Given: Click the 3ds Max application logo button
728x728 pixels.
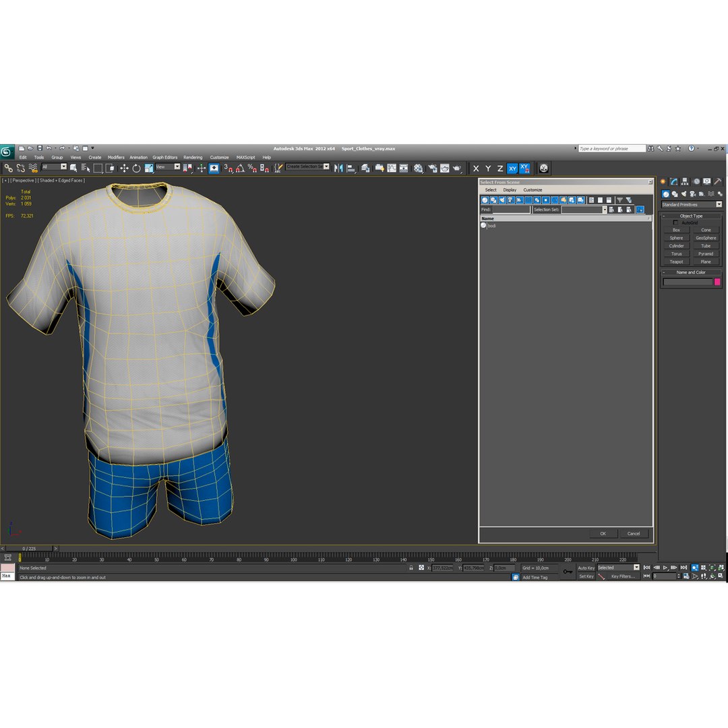Looking at the screenshot, I should tap(7, 152).
